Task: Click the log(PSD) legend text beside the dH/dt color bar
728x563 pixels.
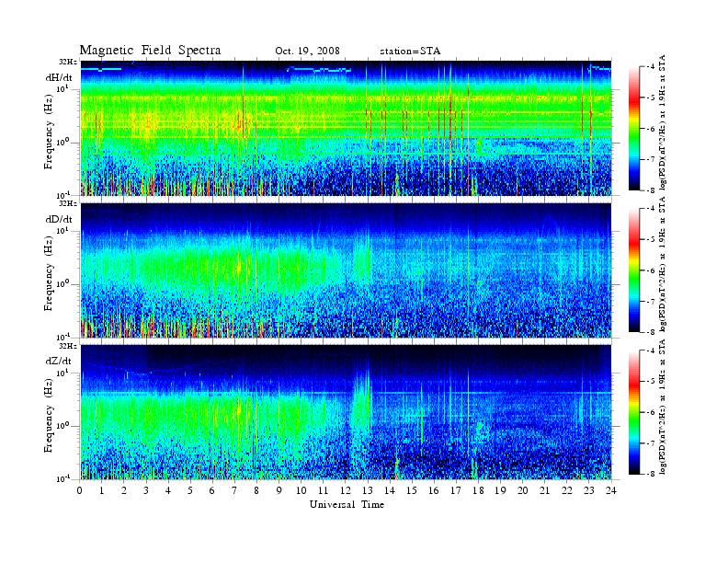Action: [x=663, y=122]
